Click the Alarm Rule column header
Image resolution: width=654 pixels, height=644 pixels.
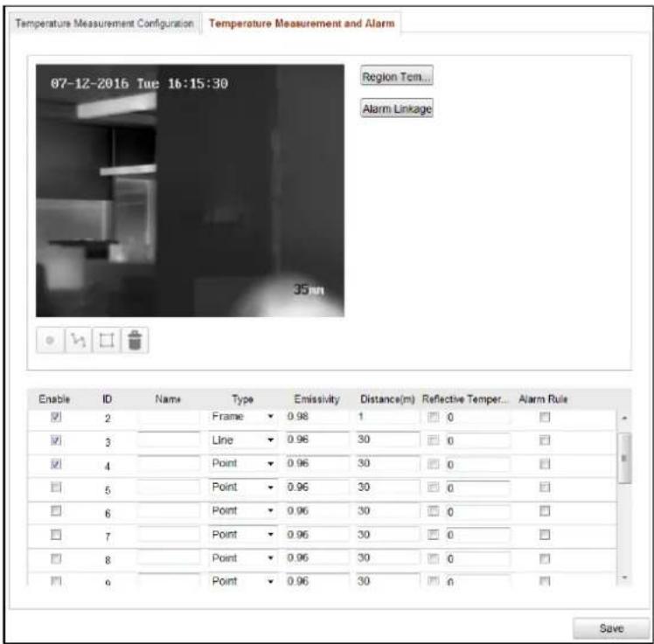point(543,399)
